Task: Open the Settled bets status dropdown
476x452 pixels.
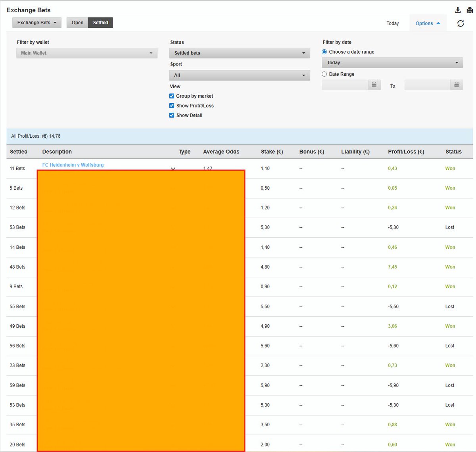Action: [240, 53]
